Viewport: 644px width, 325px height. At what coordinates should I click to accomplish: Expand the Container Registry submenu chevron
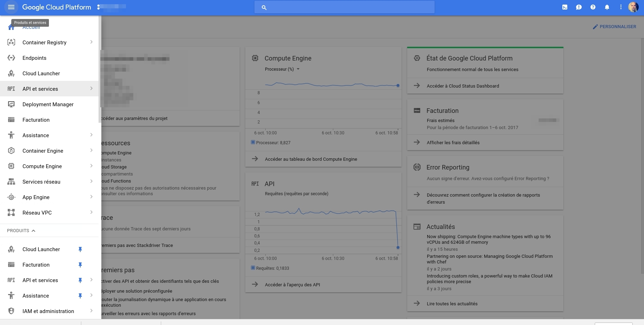point(91,42)
